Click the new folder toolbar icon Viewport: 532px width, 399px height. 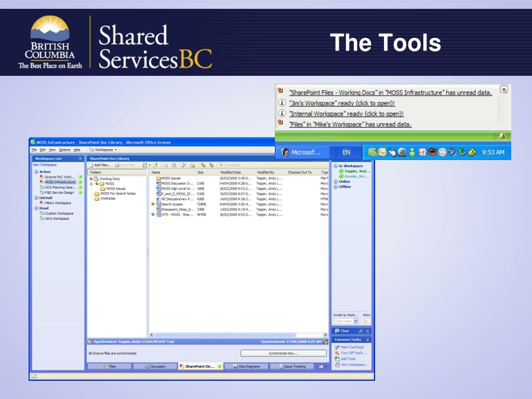tap(192, 165)
